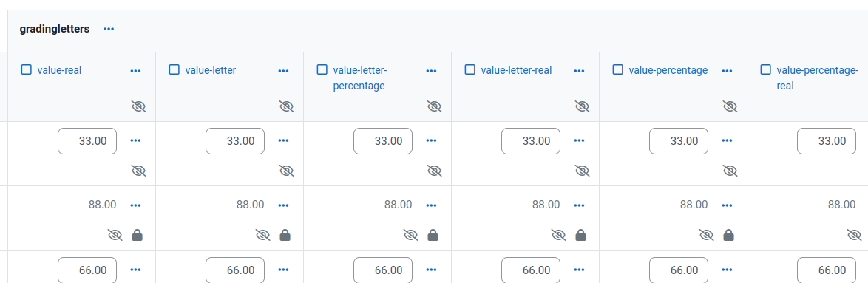Click the 33.00 grade field under value-letter
Image resolution: width=868 pixels, height=283 pixels.
pyautogui.click(x=234, y=141)
